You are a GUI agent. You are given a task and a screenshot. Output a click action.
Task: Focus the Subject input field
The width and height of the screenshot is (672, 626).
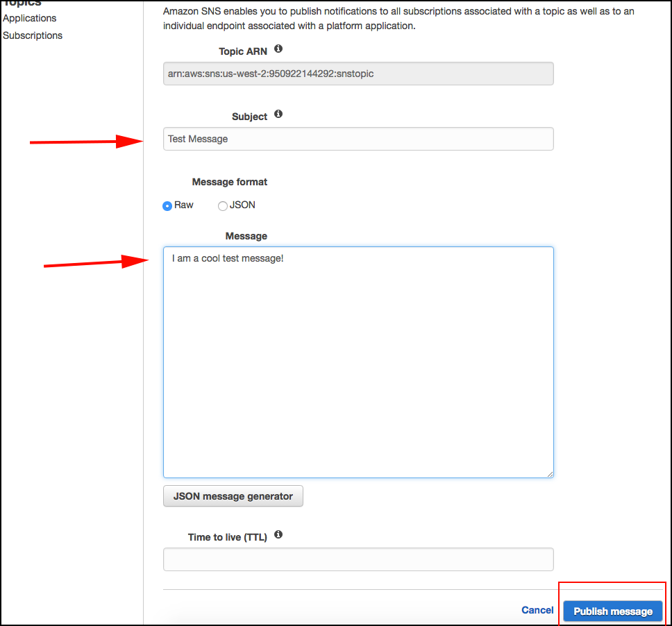point(358,139)
